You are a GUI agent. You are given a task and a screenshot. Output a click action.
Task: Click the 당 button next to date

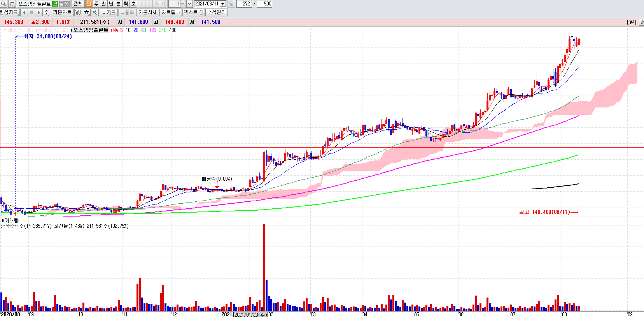(x=231, y=4)
